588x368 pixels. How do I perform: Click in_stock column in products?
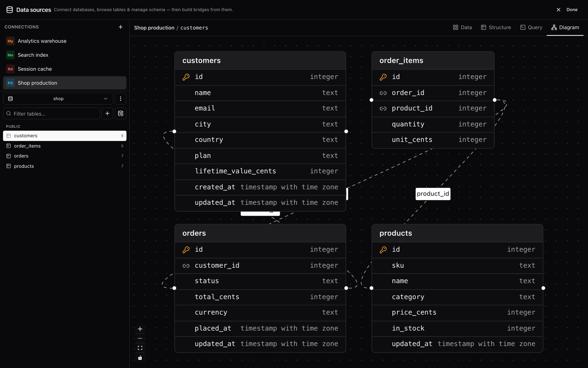coord(457,329)
